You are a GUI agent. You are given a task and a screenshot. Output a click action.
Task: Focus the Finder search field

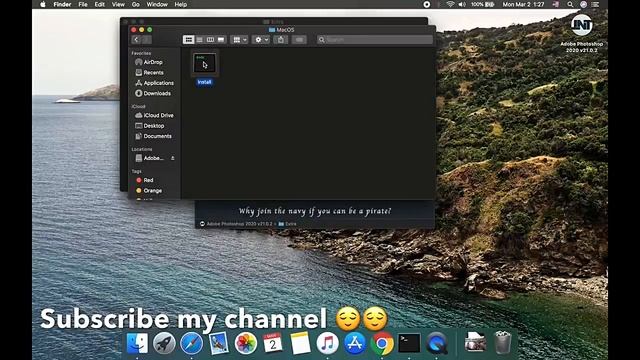(375, 40)
